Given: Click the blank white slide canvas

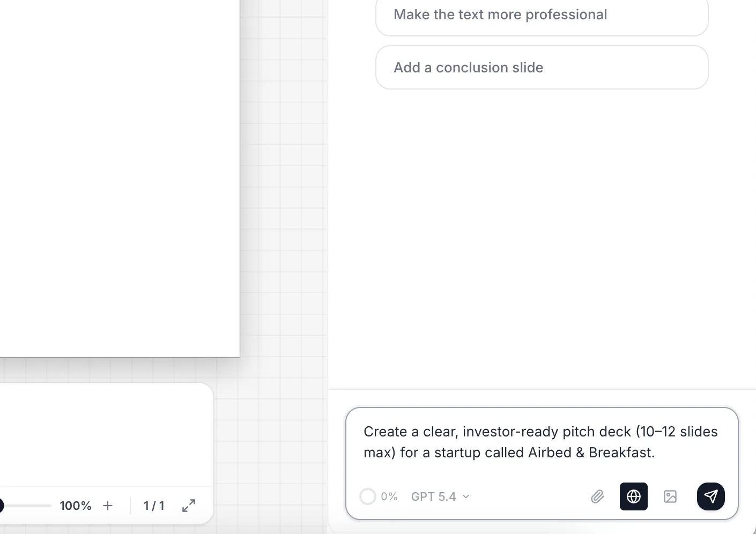Looking at the screenshot, I should pyautogui.click(x=118, y=177).
